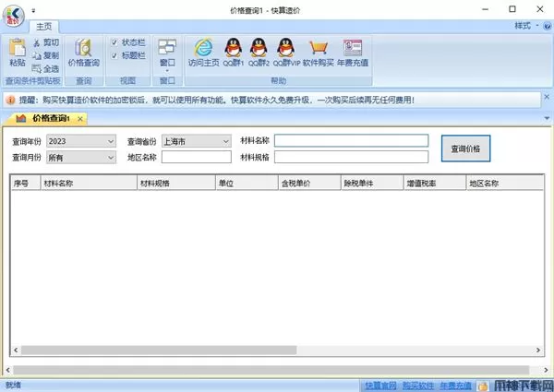This screenshot has height=392, width=554.
Task: Click the 增值税率 column header
Action: point(435,184)
